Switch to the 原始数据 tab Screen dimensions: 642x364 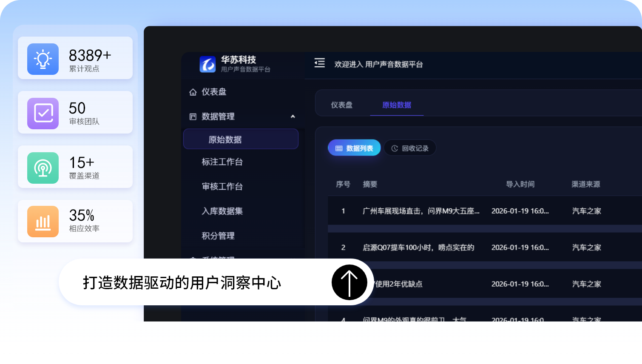point(397,105)
